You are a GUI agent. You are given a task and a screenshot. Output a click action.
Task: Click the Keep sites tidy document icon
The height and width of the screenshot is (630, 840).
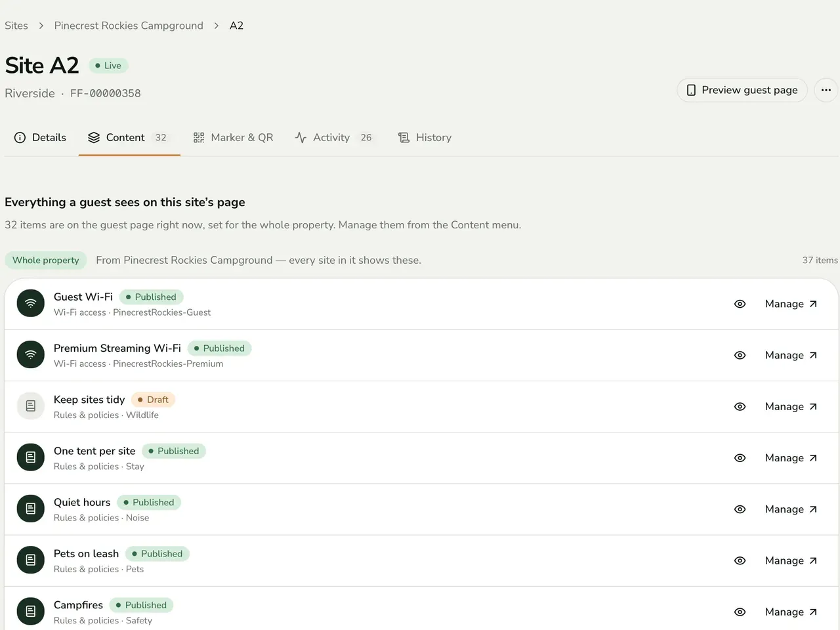click(31, 406)
